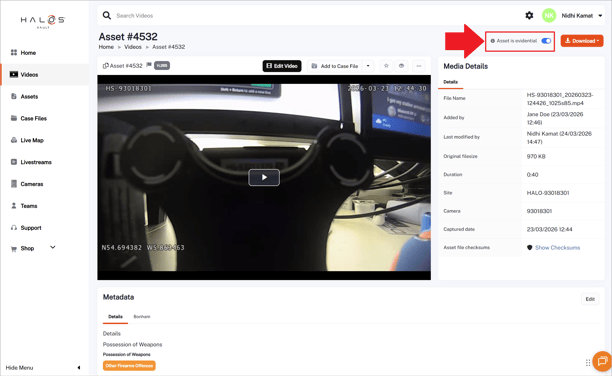The height and width of the screenshot is (376, 612).
Task: Toggle the Asset is evidential switch
Action: (x=546, y=41)
